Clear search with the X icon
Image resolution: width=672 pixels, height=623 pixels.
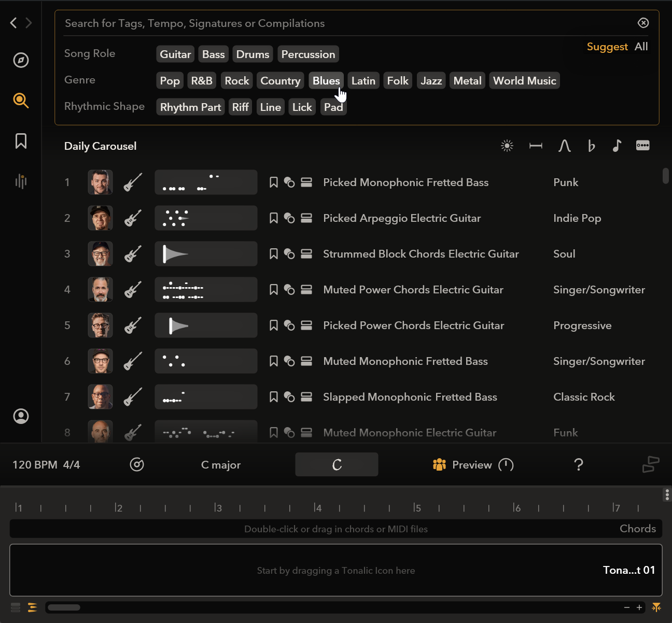(643, 23)
